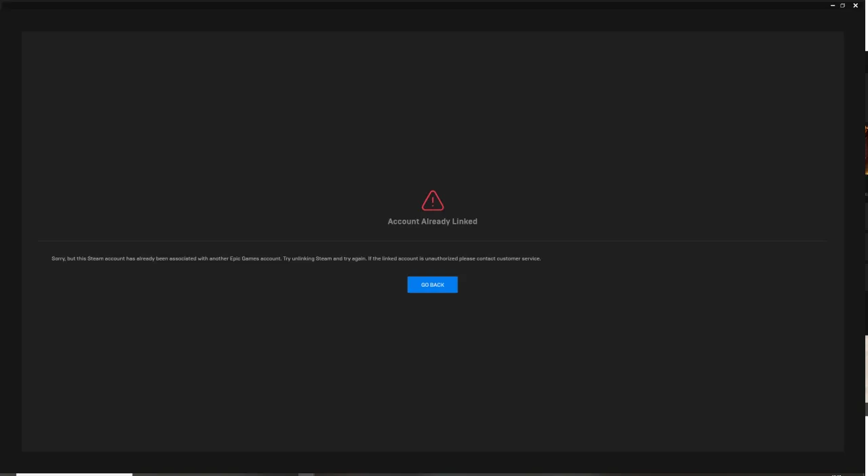Click the word 'Sorry' starting the error message
Screen dimensions: 868x476
(58, 258)
